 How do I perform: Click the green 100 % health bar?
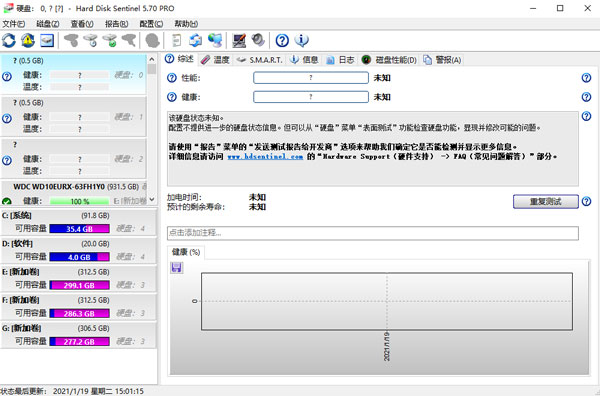pos(79,201)
